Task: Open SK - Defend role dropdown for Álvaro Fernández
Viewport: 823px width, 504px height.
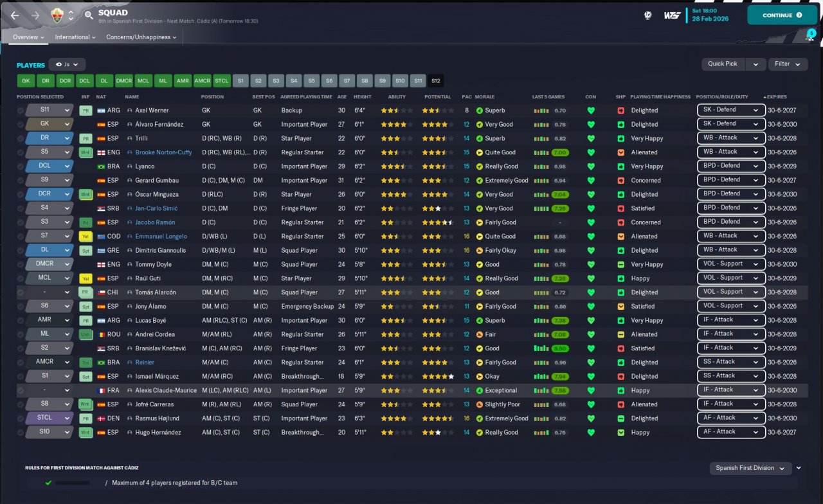Action: coord(731,124)
